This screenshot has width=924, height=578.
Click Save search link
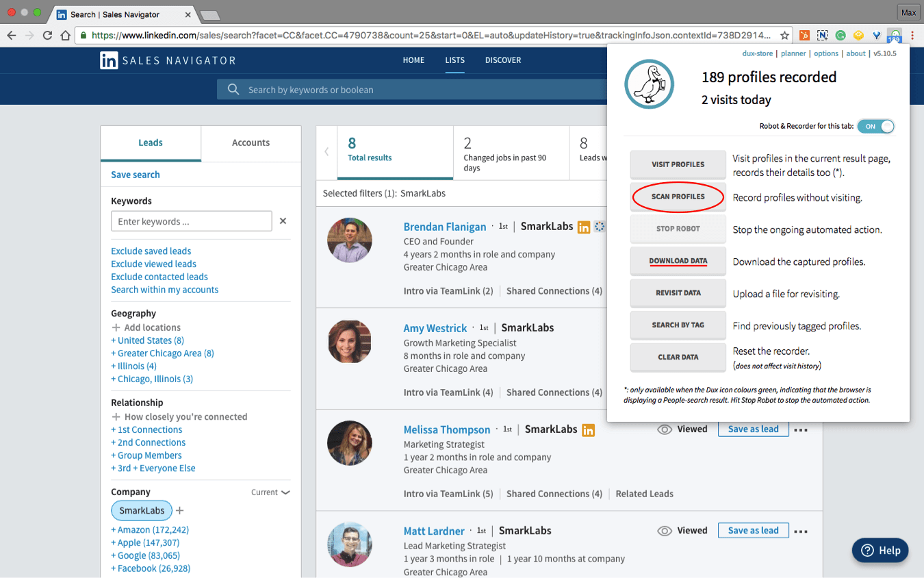pyautogui.click(x=136, y=175)
